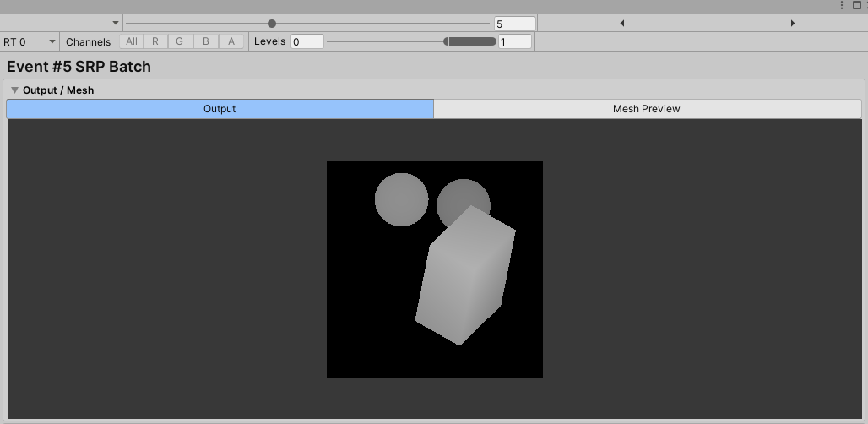Go to the next frame event arrow

click(792, 24)
